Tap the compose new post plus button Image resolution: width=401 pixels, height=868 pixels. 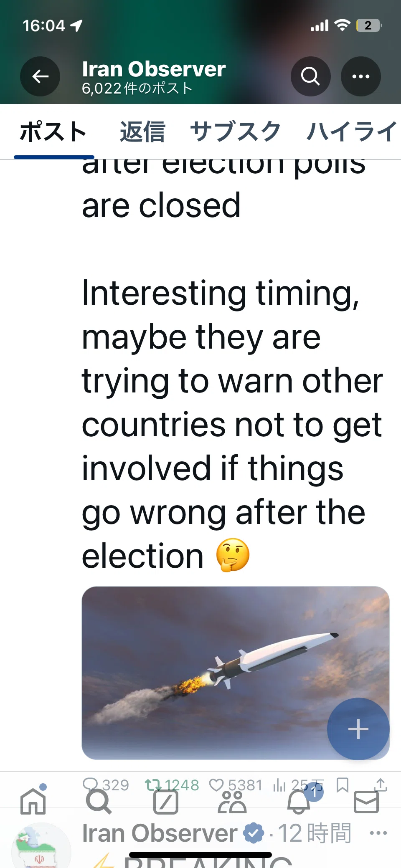point(358,729)
